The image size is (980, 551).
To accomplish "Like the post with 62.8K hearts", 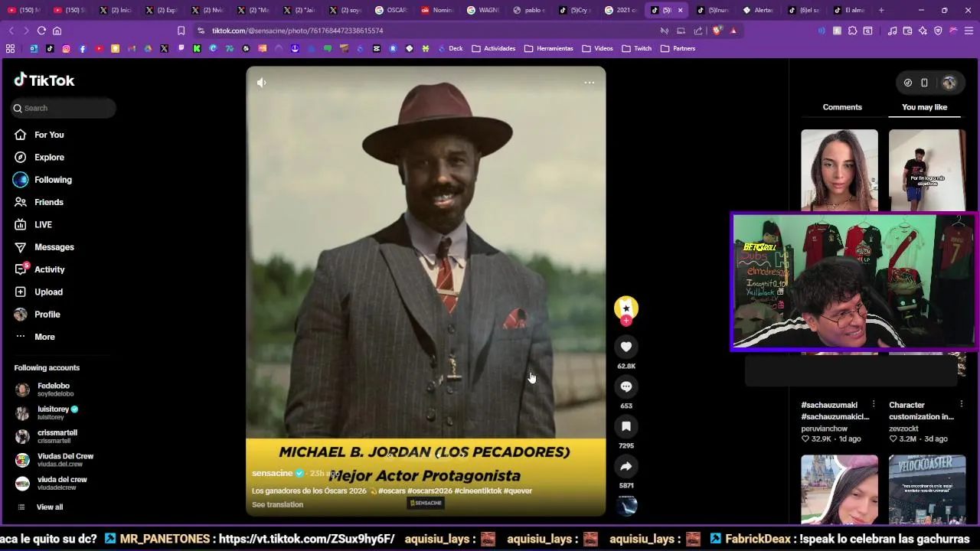I will [x=626, y=347].
